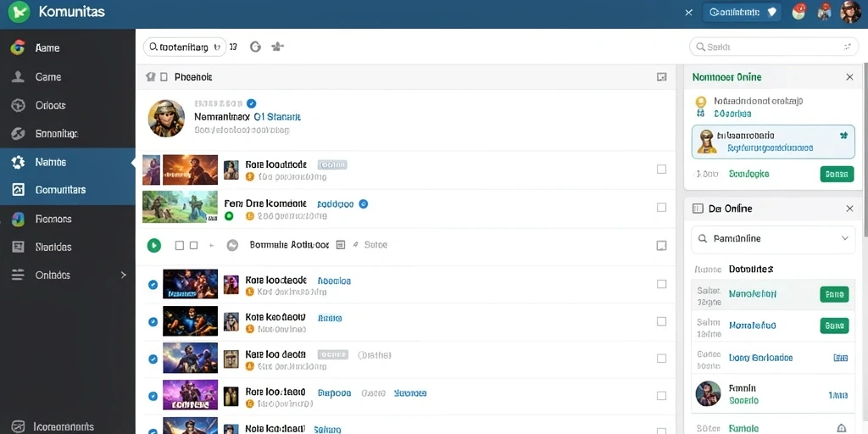Tick the second small checkbox after the green play button

[194, 245]
